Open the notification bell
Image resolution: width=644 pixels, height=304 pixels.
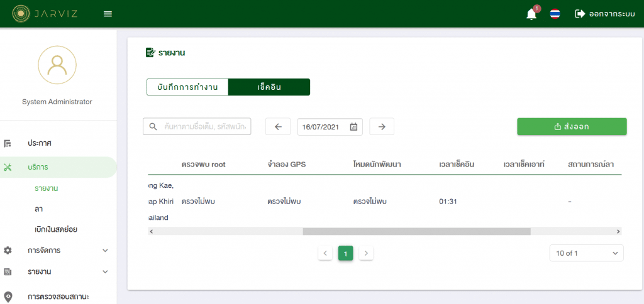coord(531,14)
